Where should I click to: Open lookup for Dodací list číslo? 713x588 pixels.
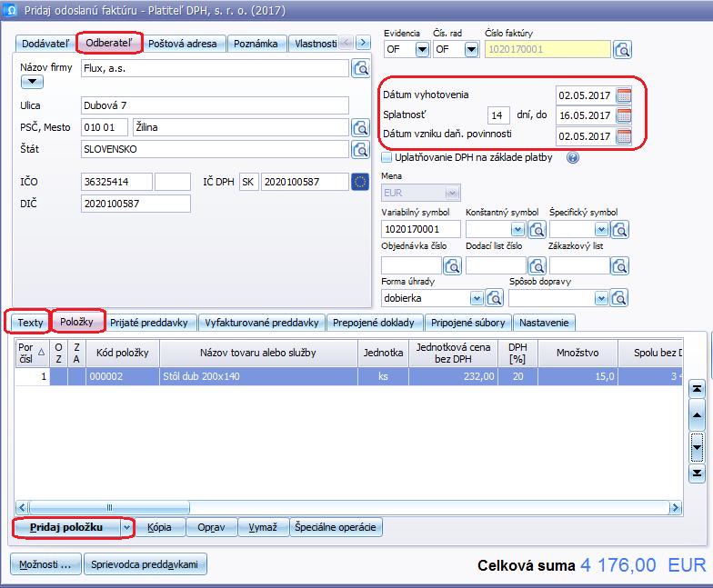point(537,265)
